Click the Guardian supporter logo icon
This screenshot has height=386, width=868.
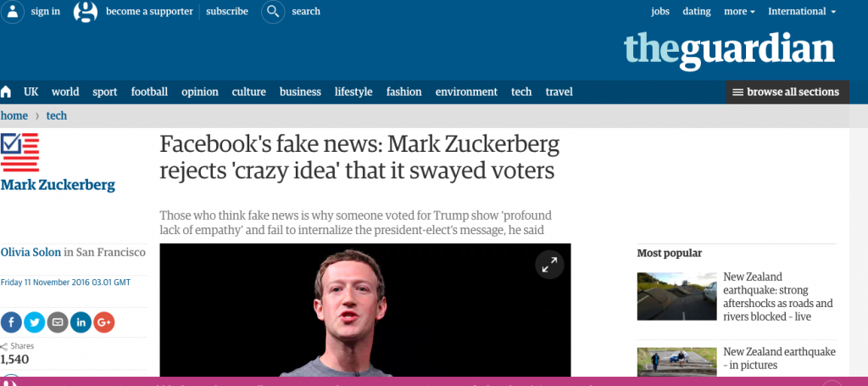click(x=86, y=11)
